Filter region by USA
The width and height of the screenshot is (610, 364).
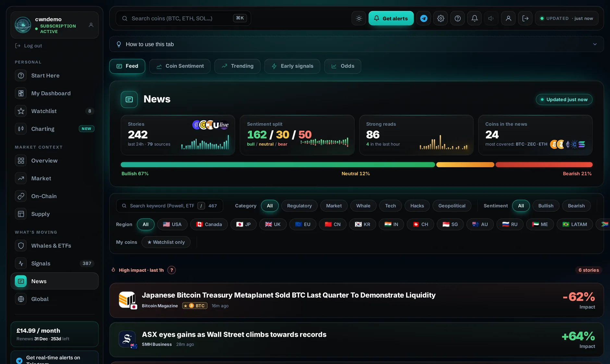click(172, 224)
